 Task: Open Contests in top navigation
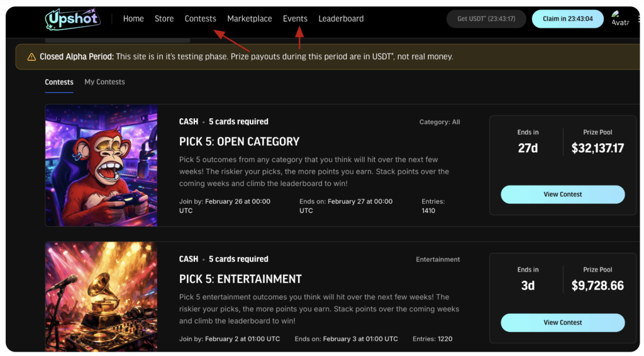tap(200, 18)
